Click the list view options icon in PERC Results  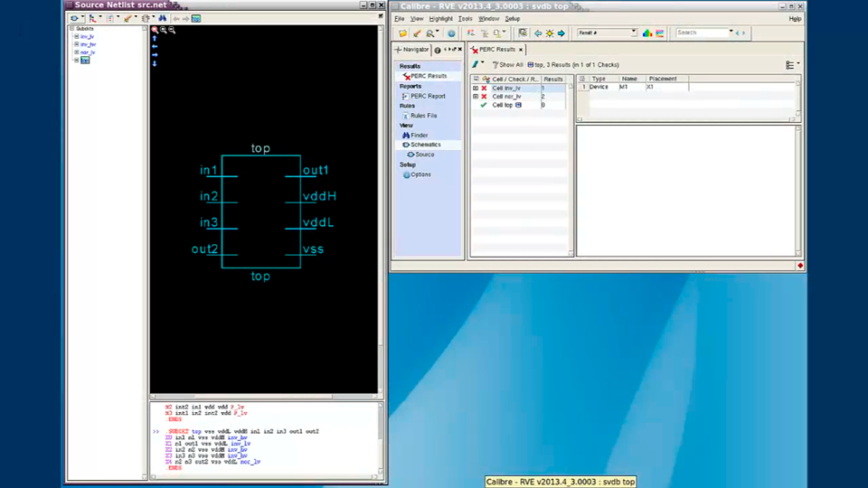click(790, 65)
